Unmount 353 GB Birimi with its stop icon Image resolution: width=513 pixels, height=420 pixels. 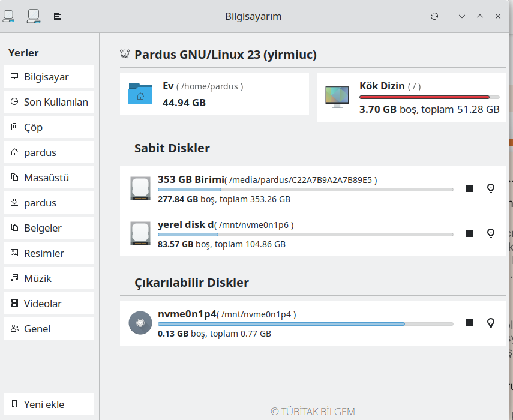470,188
